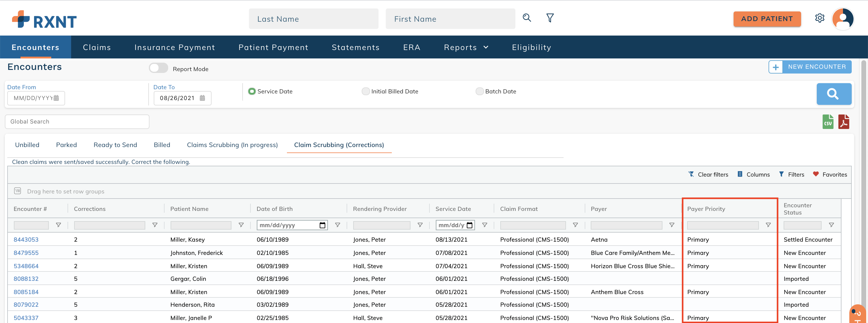This screenshot has height=323, width=868.
Task: Switch to Parked tab
Action: [x=66, y=145]
